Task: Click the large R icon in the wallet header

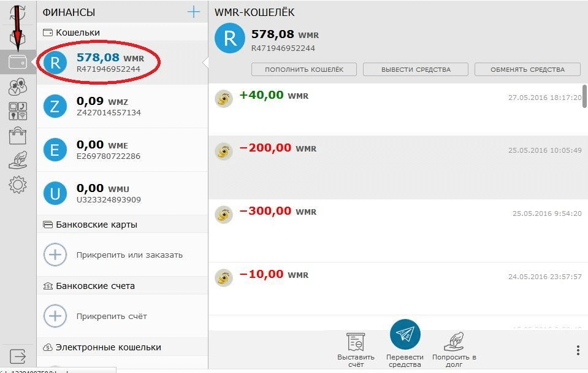Action: click(230, 38)
